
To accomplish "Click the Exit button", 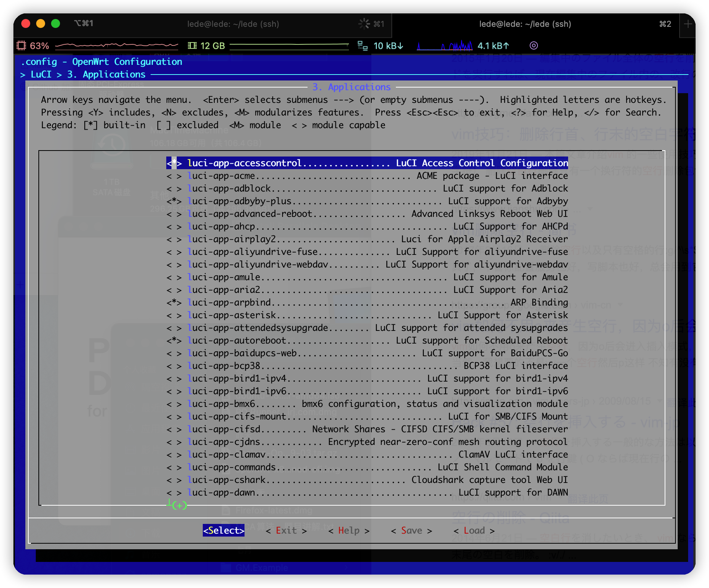I will click(x=286, y=530).
